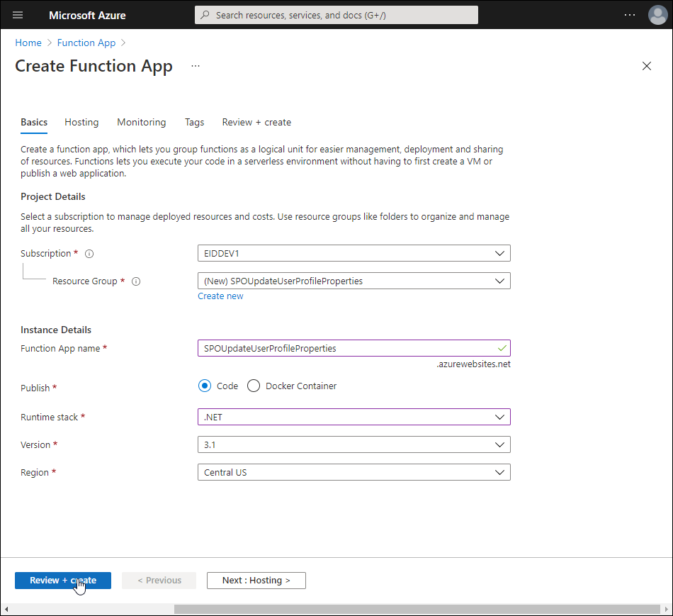Screen dimensions: 673x616
Task: Click the user account avatar
Action: pos(657,15)
